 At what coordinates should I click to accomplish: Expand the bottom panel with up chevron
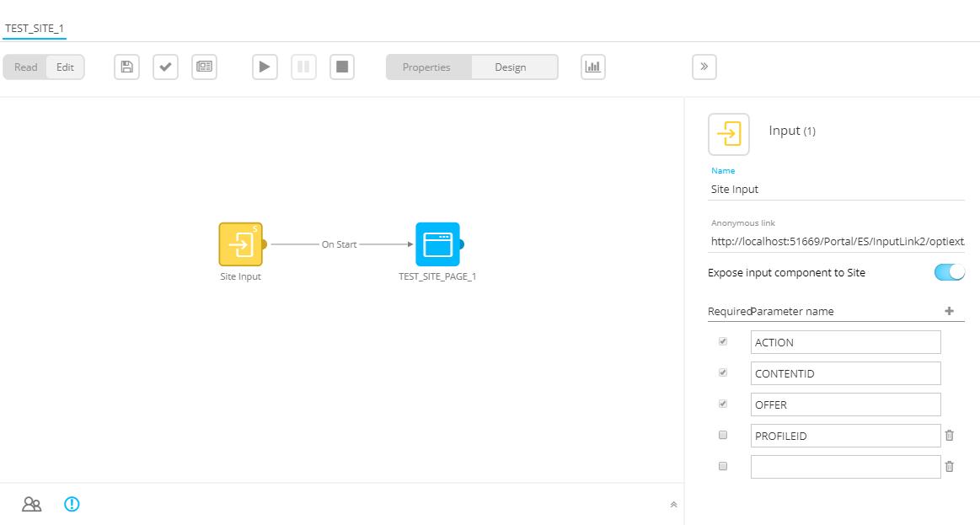(x=673, y=505)
